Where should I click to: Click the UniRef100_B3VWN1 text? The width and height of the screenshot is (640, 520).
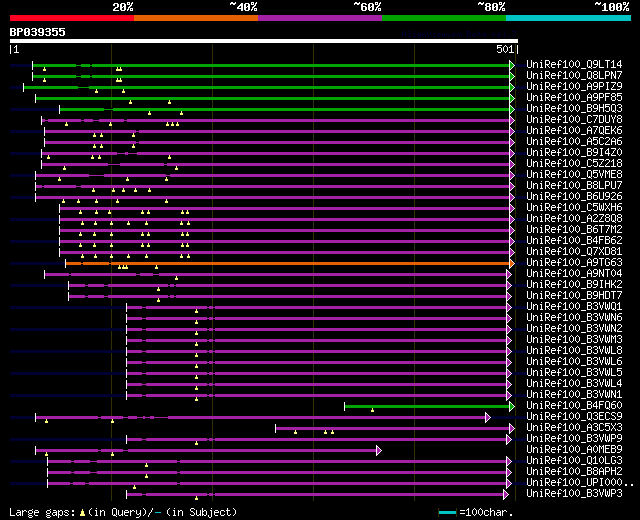(574, 395)
